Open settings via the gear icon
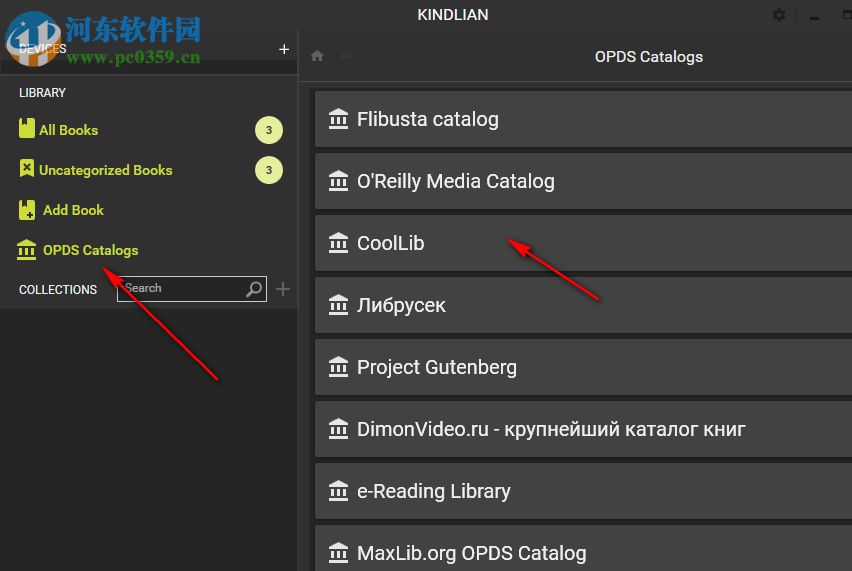The height and width of the screenshot is (571, 852). point(779,15)
